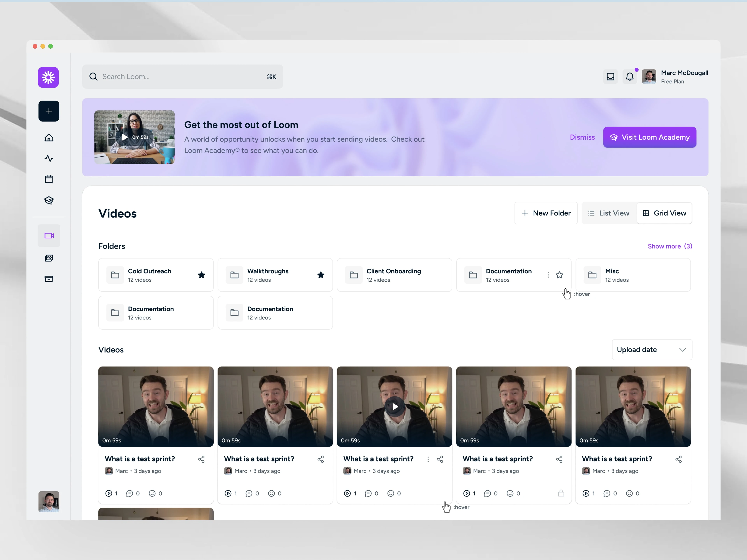Screen dimensions: 747x560
Task: Go to Home via sidebar house icon
Action: [x=49, y=138]
